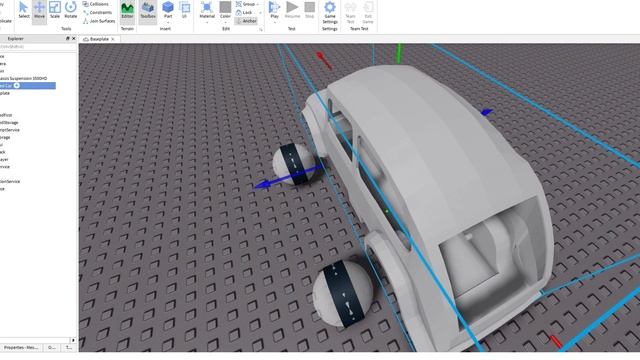Select the car's rear wheel in viewport
Screen dimensions: 640x360
(x=343, y=294)
